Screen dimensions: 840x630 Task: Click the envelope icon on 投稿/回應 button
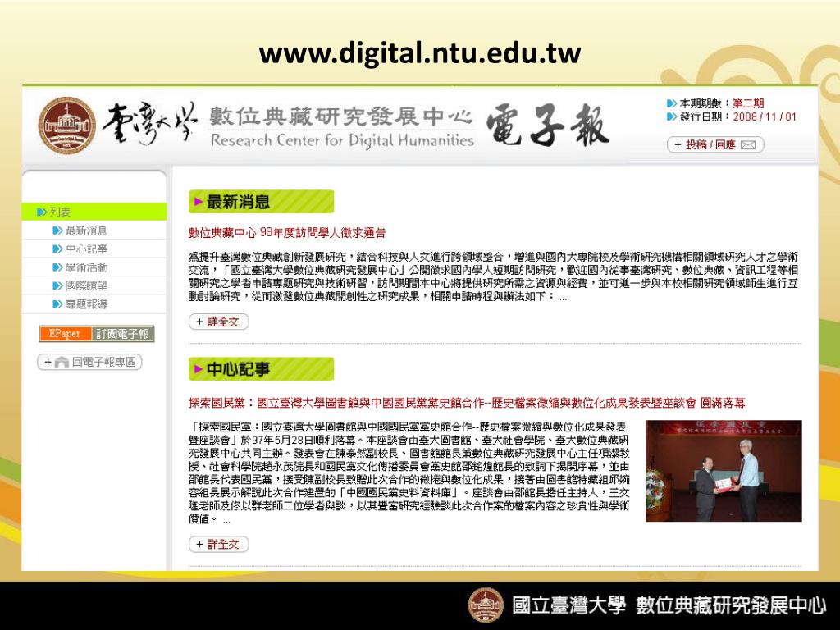748,144
